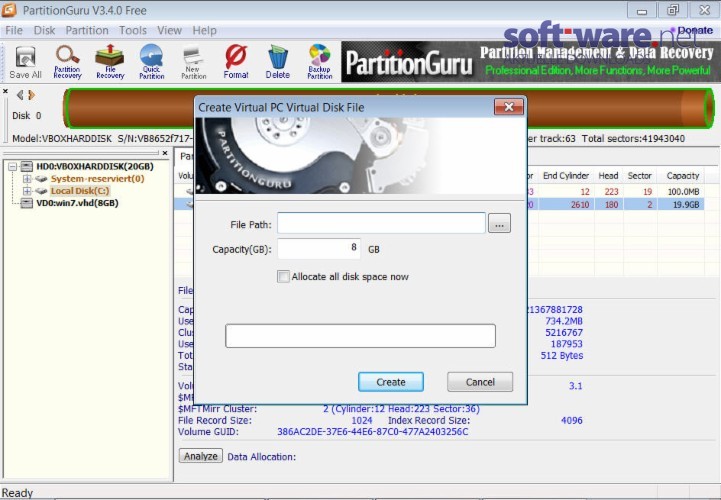The image size is (721, 500).
Task: Click the VD0 virtual disk icon
Action: click(27, 203)
